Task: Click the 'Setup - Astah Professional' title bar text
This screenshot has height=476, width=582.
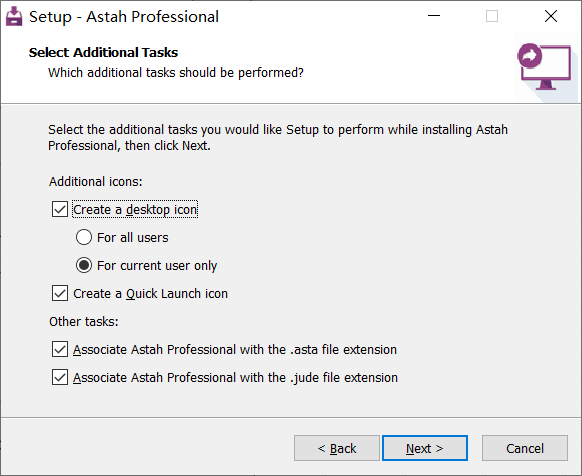Action: pyautogui.click(x=124, y=17)
